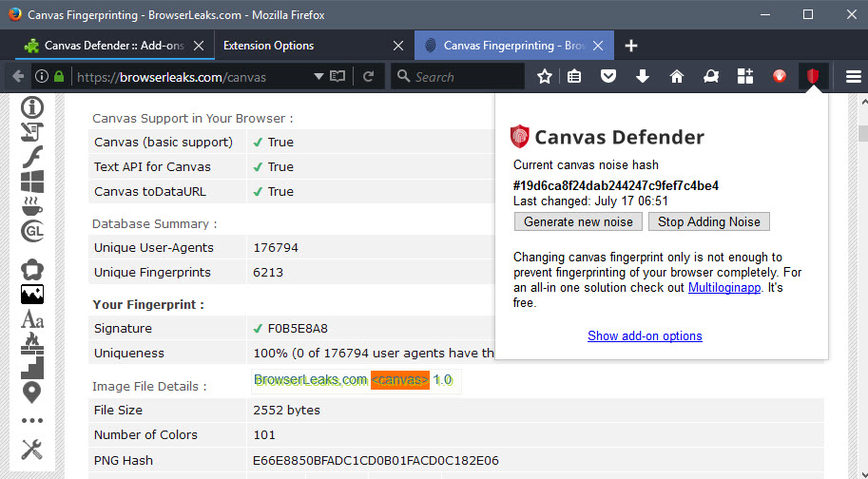This screenshot has width=868, height=479.
Task: Click Stop Adding Noise button
Action: click(708, 221)
